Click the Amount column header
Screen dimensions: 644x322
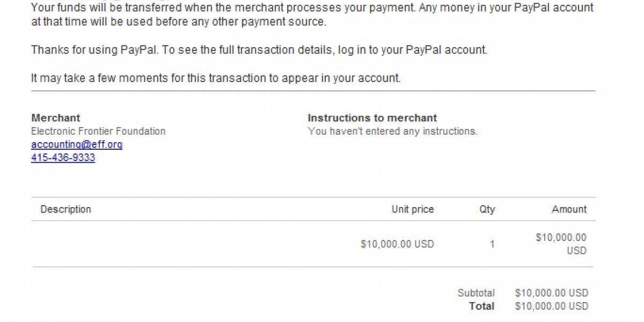point(569,209)
